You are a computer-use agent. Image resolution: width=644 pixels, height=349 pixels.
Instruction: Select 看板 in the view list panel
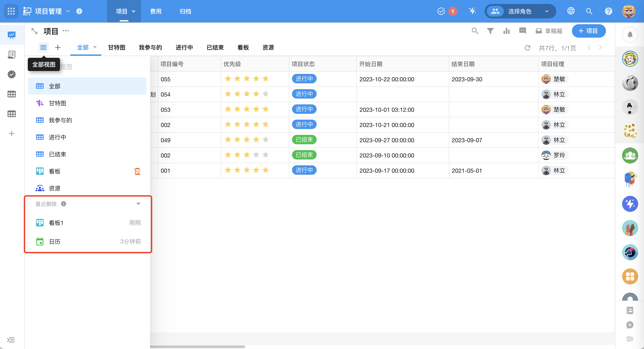87,171
